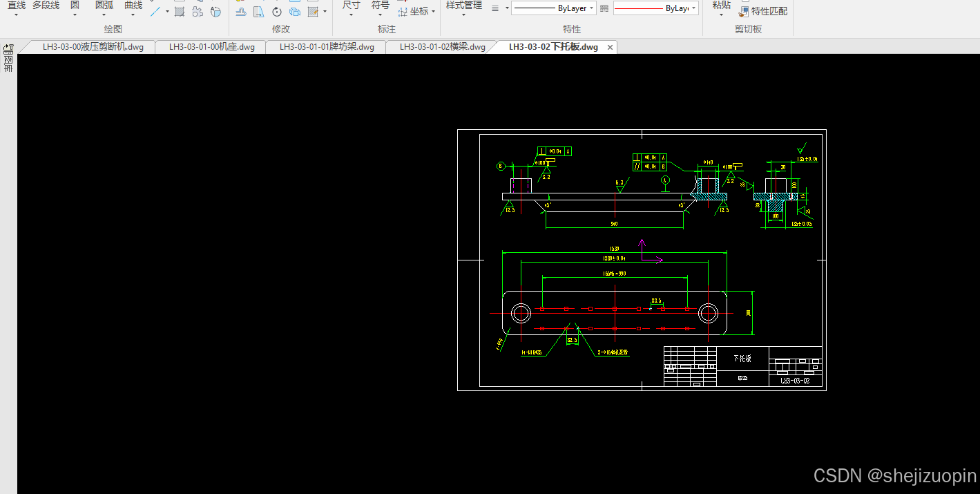Select the 直线 line tool

17,5
